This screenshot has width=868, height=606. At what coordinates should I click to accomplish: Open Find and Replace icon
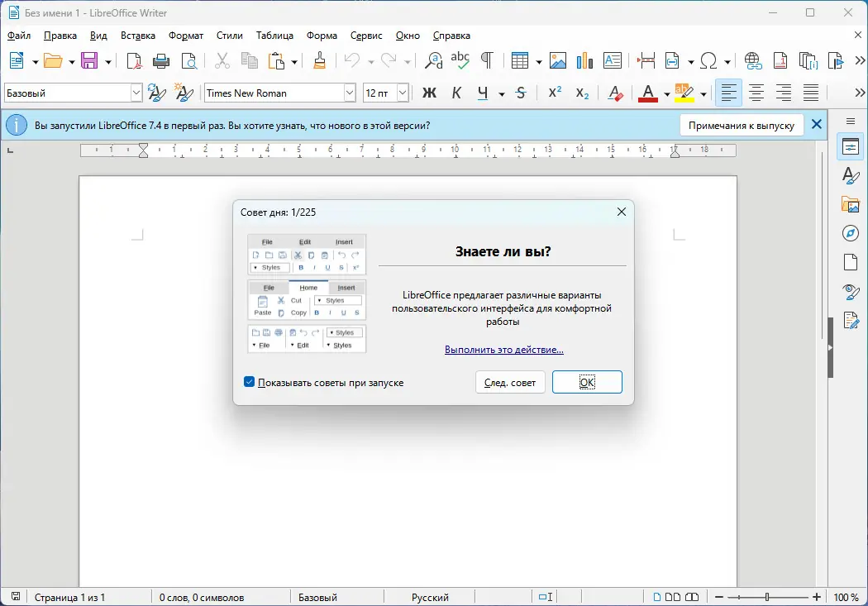(x=433, y=60)
